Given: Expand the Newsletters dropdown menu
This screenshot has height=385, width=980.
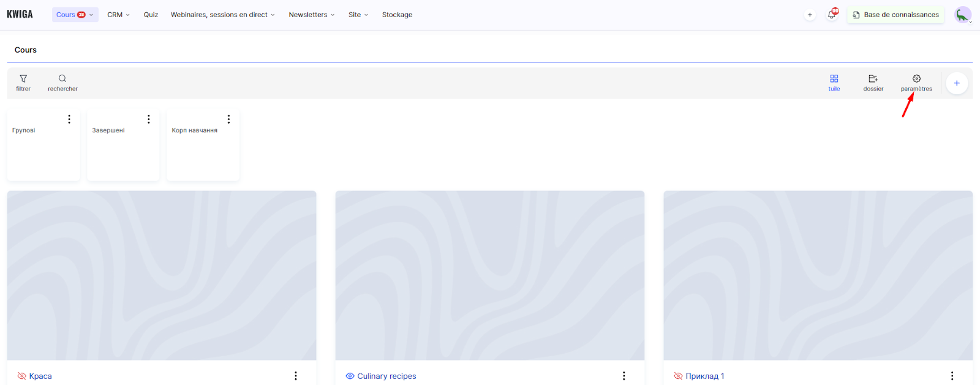Looking at the screenshot, I should click(311, 15).
